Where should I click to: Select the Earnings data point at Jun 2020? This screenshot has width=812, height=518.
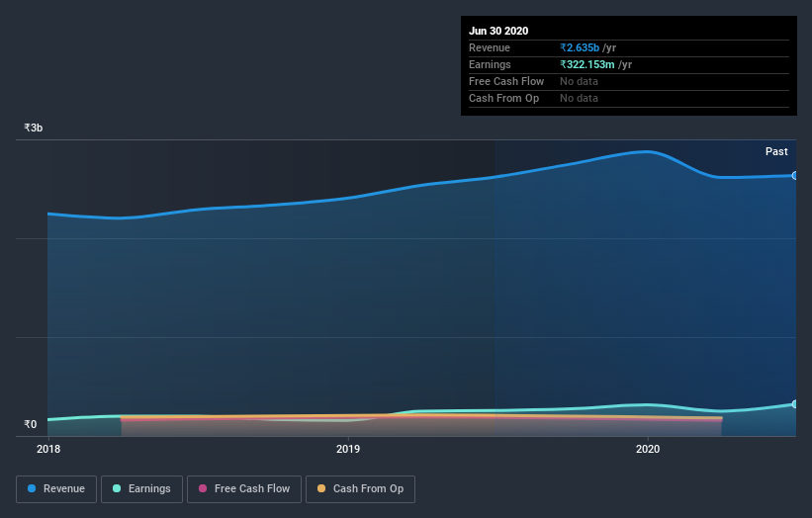point(794,404)
